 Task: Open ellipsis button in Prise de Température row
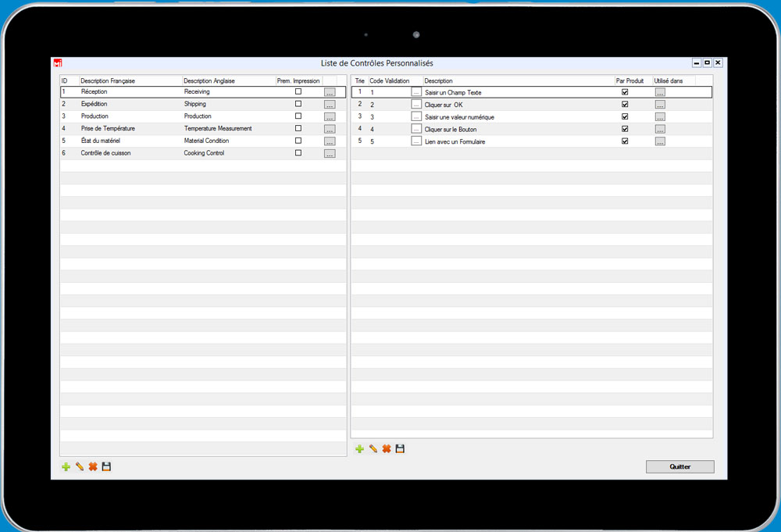330,129
